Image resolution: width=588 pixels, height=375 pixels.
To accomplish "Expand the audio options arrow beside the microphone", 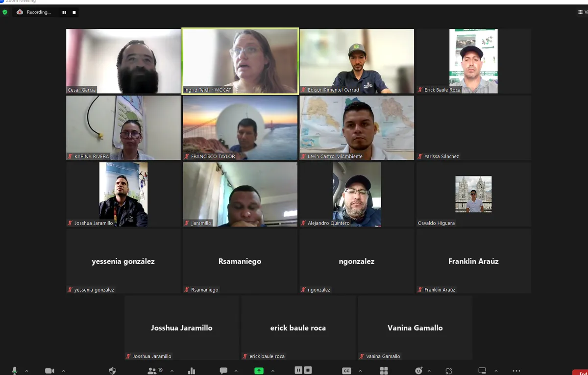I will [x=26, y=371].
